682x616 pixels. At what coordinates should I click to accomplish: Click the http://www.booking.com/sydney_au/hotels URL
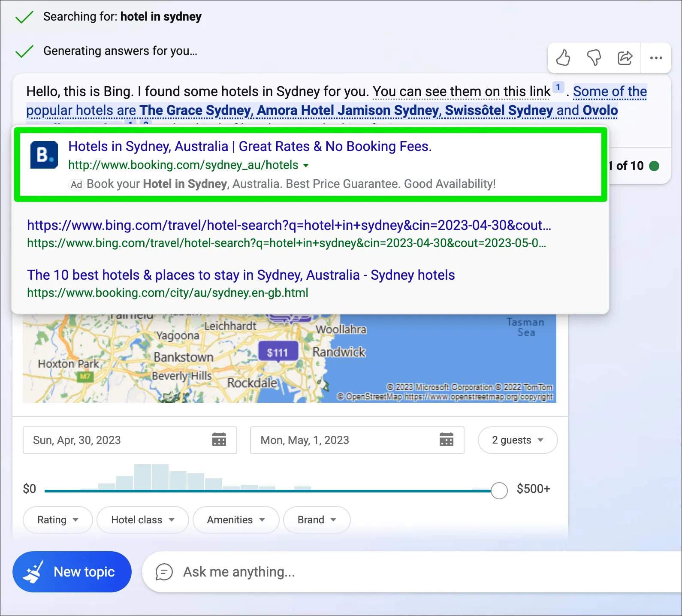[x=183, y=165]
